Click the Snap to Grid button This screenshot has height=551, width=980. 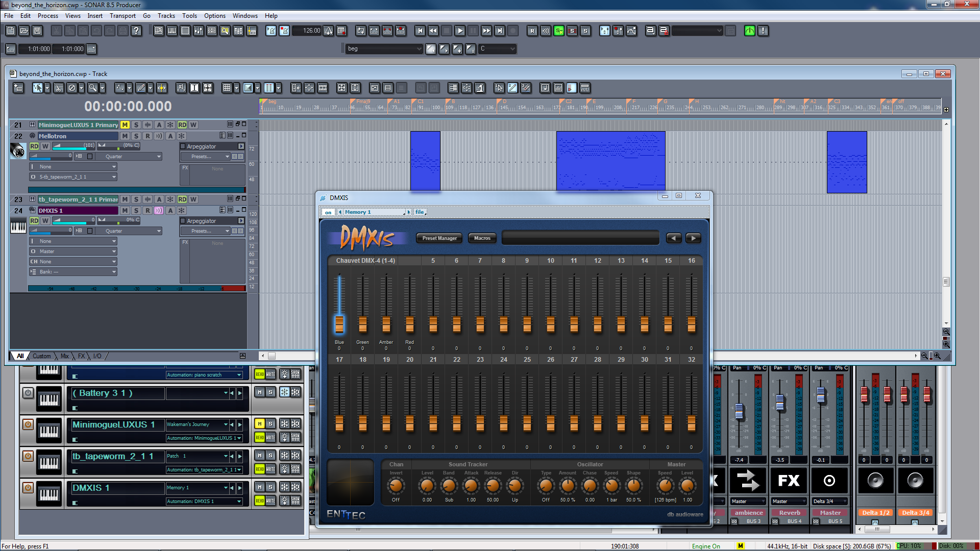227,88
